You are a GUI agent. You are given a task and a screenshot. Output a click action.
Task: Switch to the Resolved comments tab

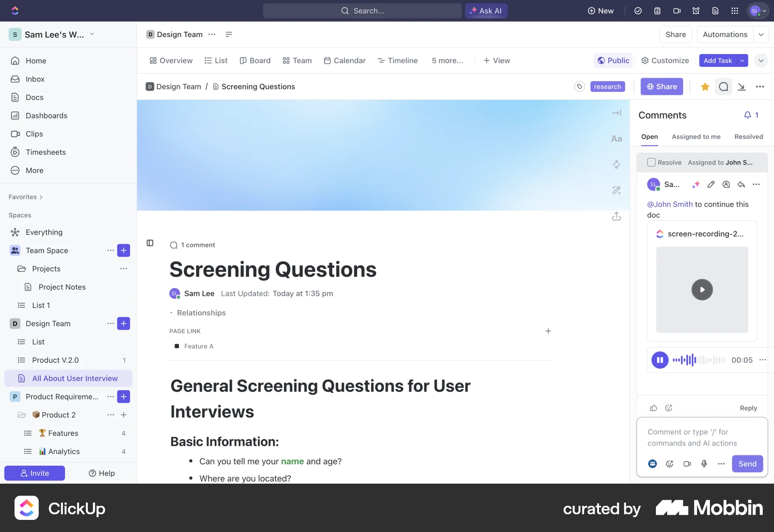748,137
